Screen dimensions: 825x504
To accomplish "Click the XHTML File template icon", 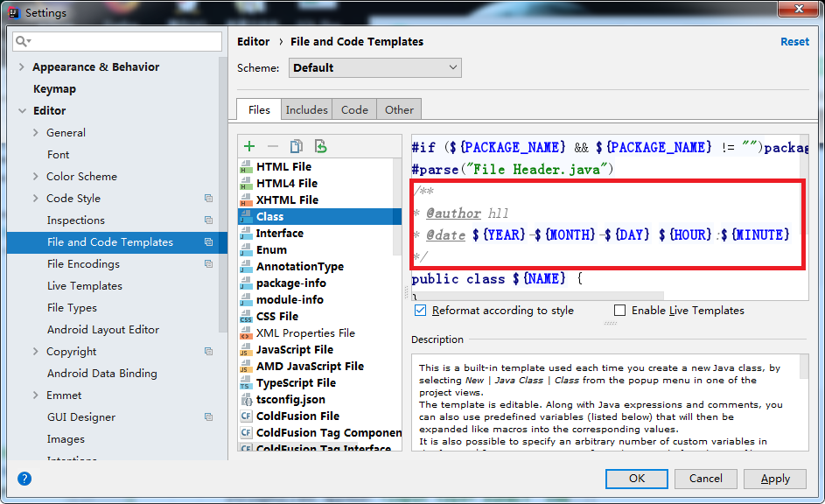I will tap(246, 199).
